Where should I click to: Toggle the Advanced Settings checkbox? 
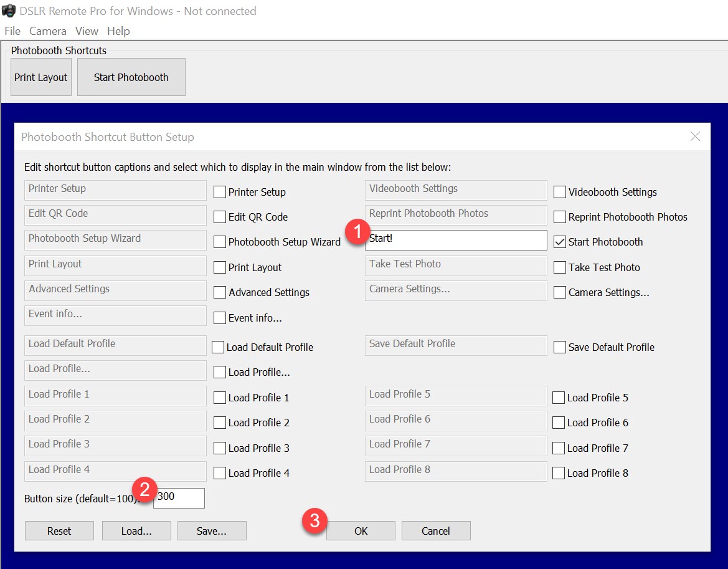tap(220, 292)
